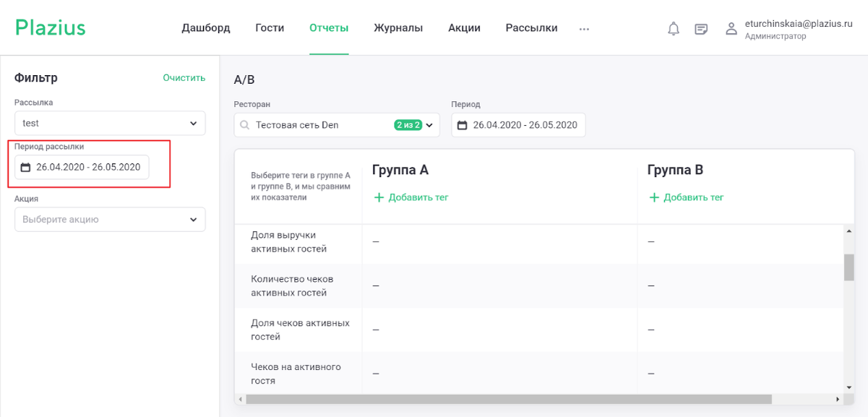This screenshot has width=868, height=417.
Task: Click the plus icon under Группа B
Action: 654,197
